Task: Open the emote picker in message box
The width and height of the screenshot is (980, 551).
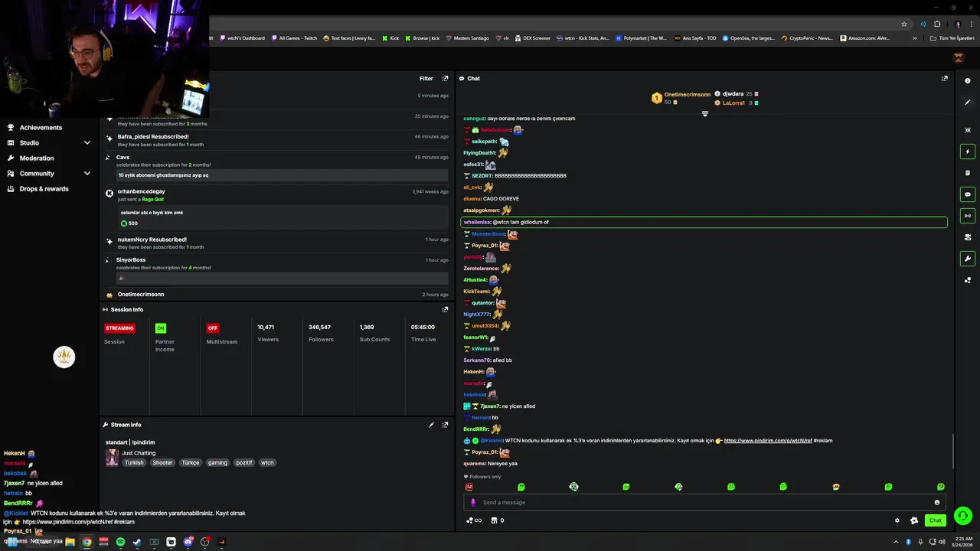Action: [936, 503]
